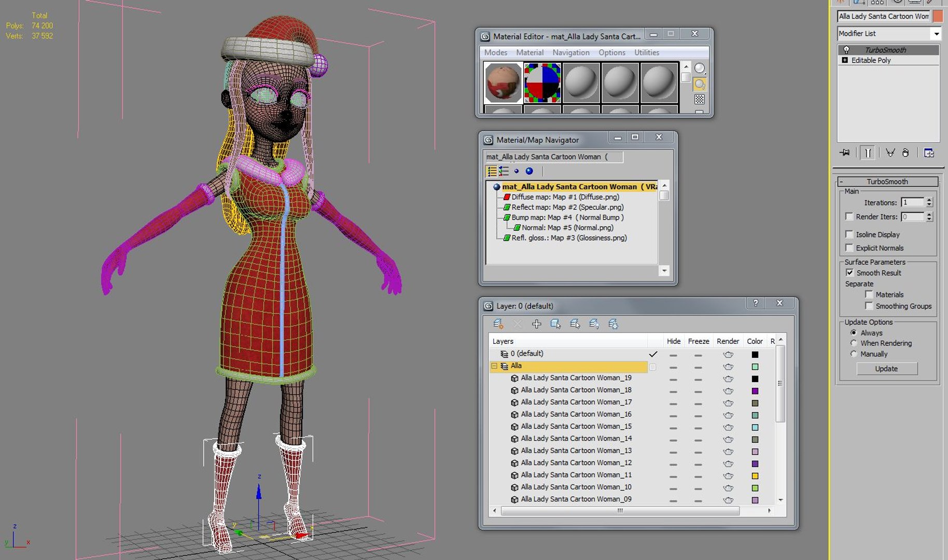Click teapot Render icon for 0 (default) layer
948x560 pixels.
[728, 355]
